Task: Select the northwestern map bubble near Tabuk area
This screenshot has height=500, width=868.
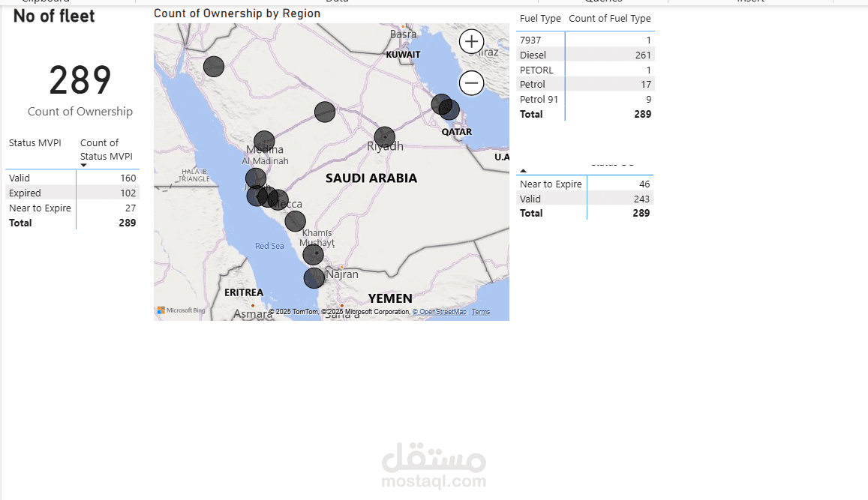Action: pos(214,67)
